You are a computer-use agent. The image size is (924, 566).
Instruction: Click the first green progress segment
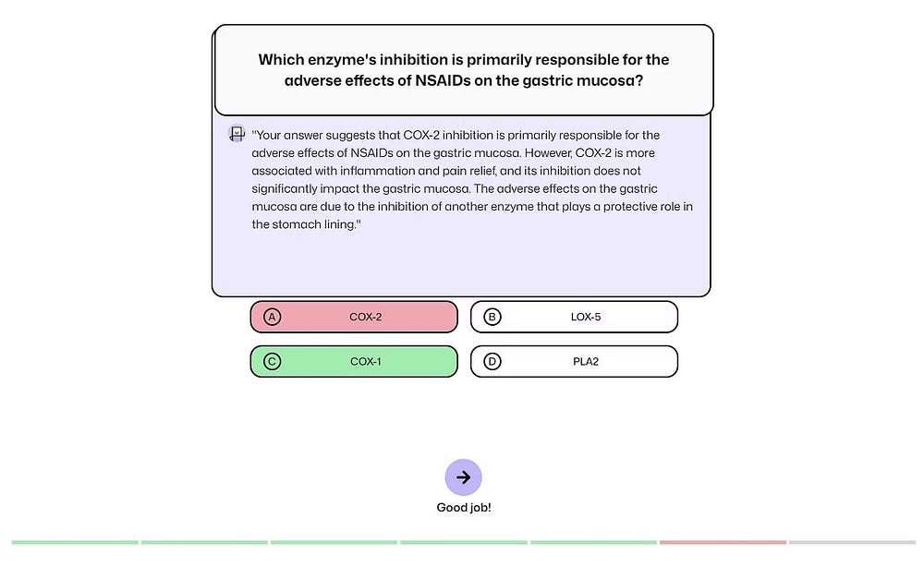(75, 542)
